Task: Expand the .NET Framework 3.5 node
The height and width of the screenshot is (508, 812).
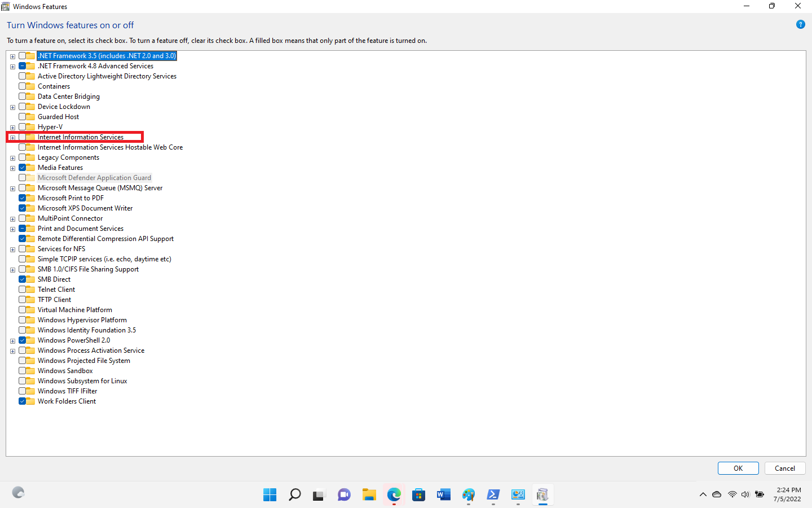Action: (12, 56)
